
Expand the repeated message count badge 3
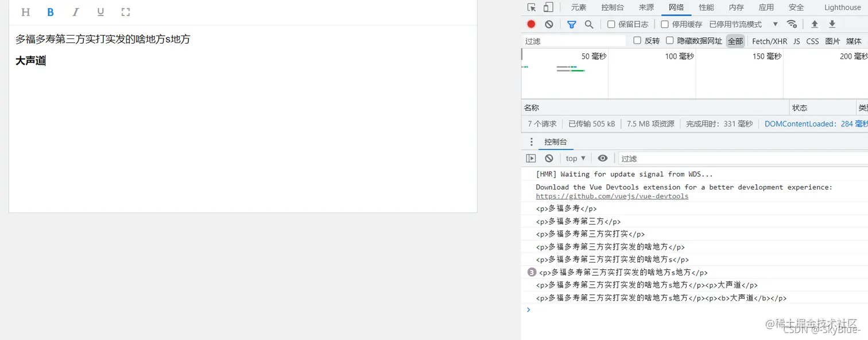pos(532,272)
